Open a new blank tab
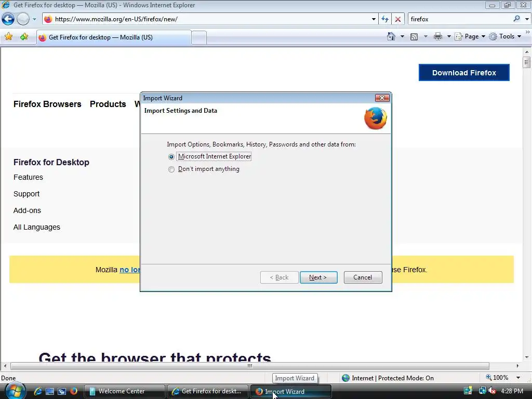 (199, 37)
